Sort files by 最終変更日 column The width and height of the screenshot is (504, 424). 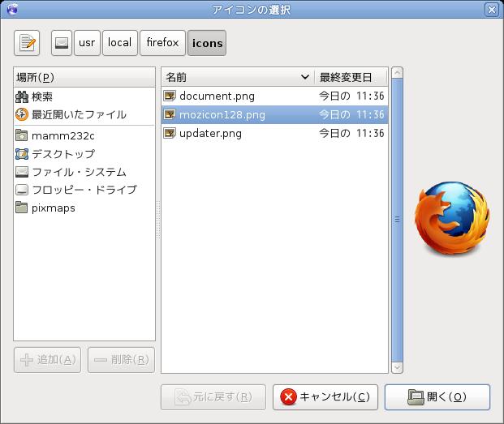click(351, 77)
